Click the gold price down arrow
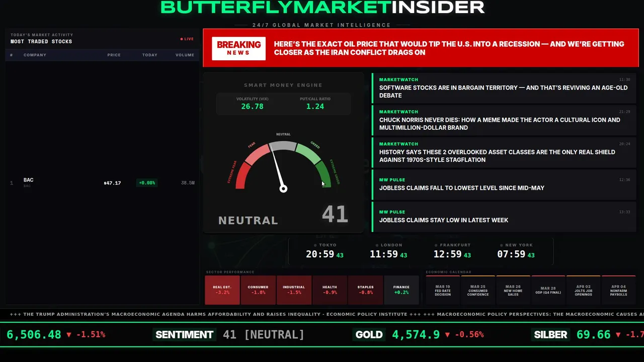 pyautogui.click(x=447, y=335)
